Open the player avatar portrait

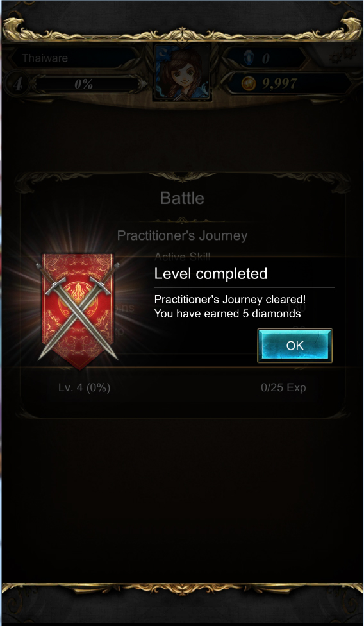click(x=183, y=72)
